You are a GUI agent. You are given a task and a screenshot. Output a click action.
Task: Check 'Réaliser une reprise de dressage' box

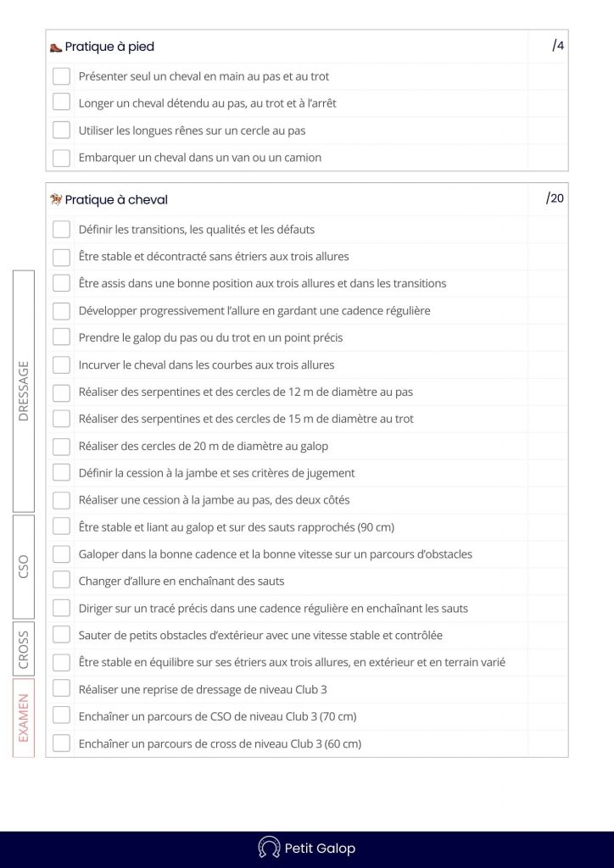pos(61,689)
